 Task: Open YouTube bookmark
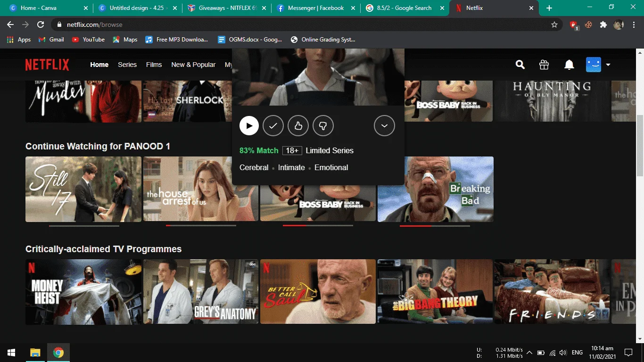88,40
